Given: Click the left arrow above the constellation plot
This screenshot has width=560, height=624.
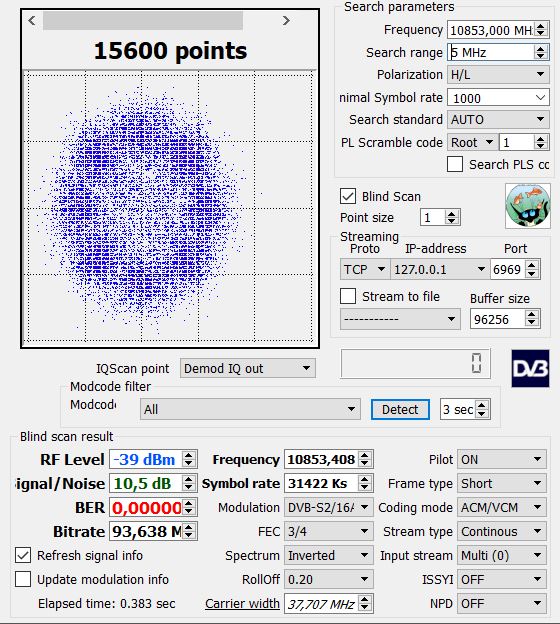Looking at the screenshot, I should (x=32, y=20).
